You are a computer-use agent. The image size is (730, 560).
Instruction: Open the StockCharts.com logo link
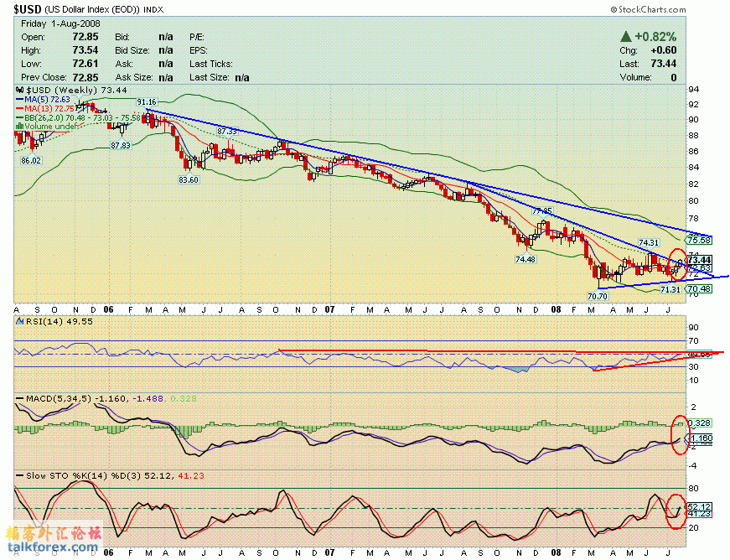pos(648,9)
